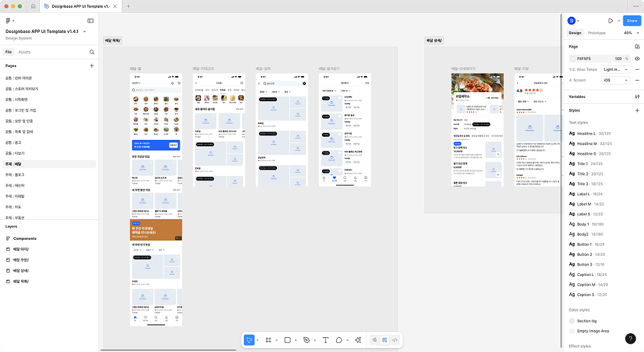644x352 pixels.
Task: Select the Comment tool
Action: pyautogui.click(x=339, y=340)
